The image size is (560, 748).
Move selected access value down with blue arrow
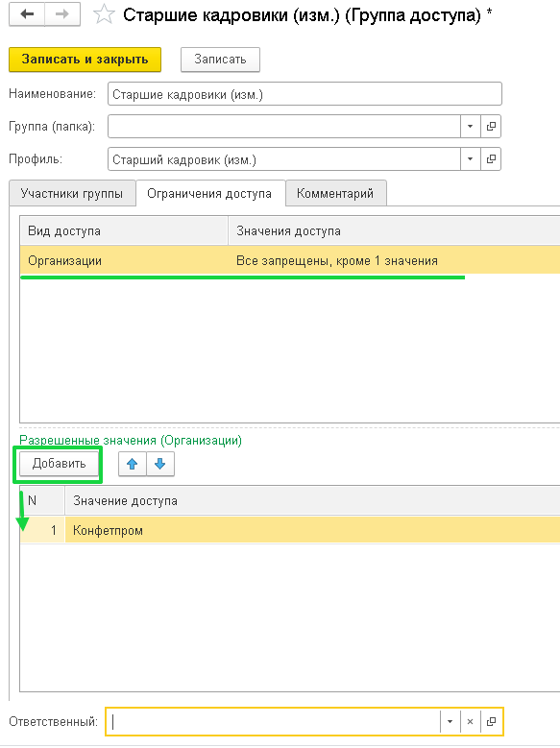pos(160,464)
